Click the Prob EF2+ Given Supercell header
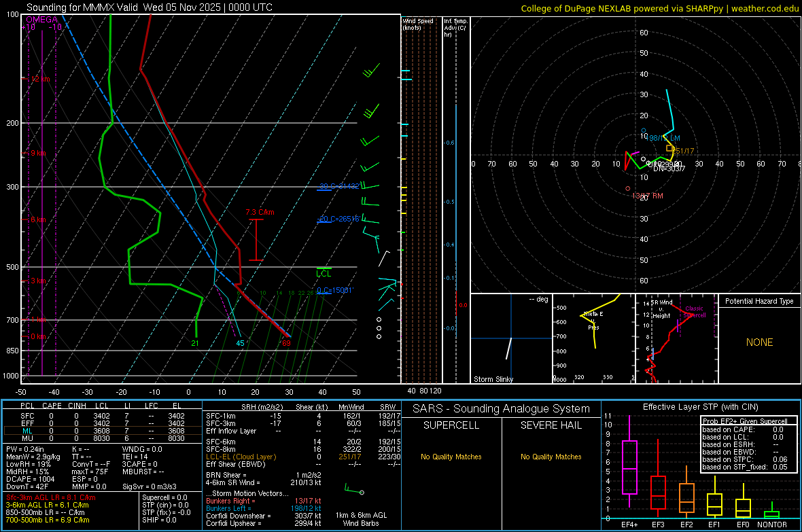 pyautogui.click(x=745, y=421)
